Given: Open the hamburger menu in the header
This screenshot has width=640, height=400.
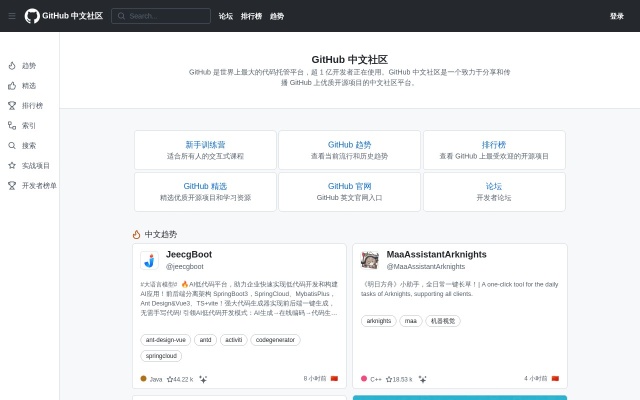Looking at the screenshot, I should [12, 16].
